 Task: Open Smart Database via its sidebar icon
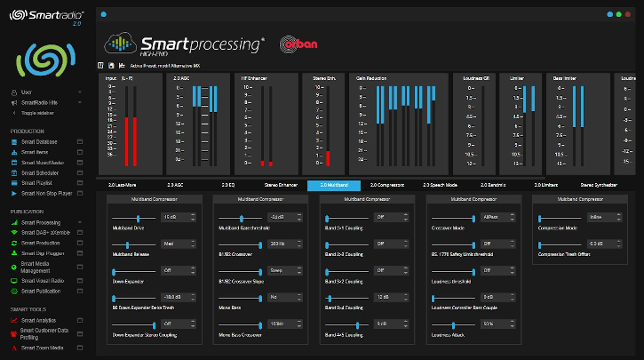tap(14, 142)
